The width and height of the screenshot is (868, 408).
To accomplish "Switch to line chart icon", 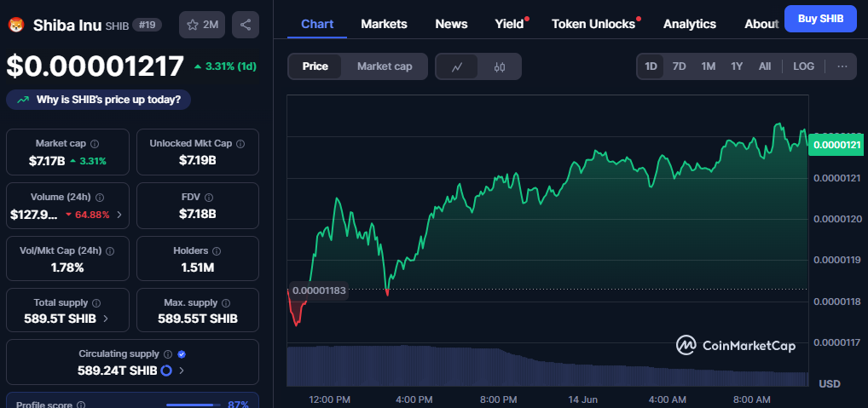I will [x=457, y=67].
